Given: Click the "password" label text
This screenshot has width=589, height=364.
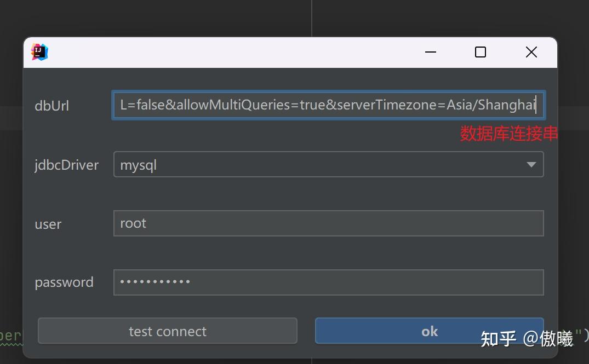Looking at the screenshot, I should (64, 282).
